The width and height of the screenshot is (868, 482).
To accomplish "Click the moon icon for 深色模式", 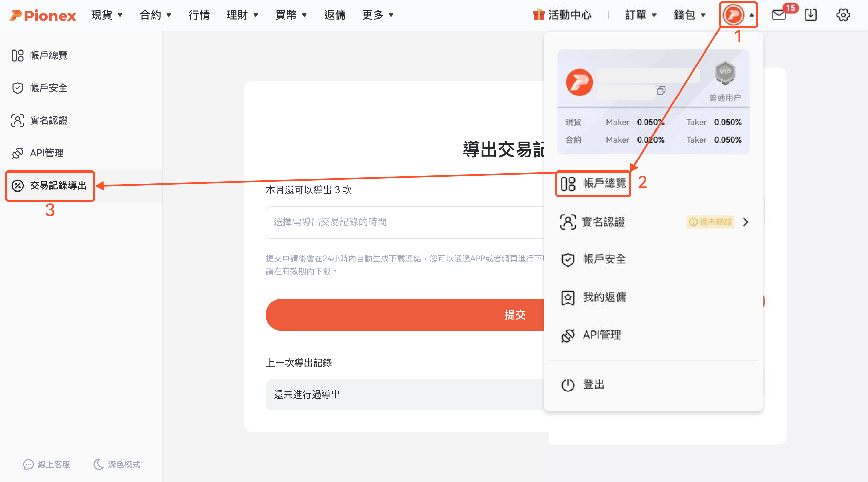I will 99,464.
